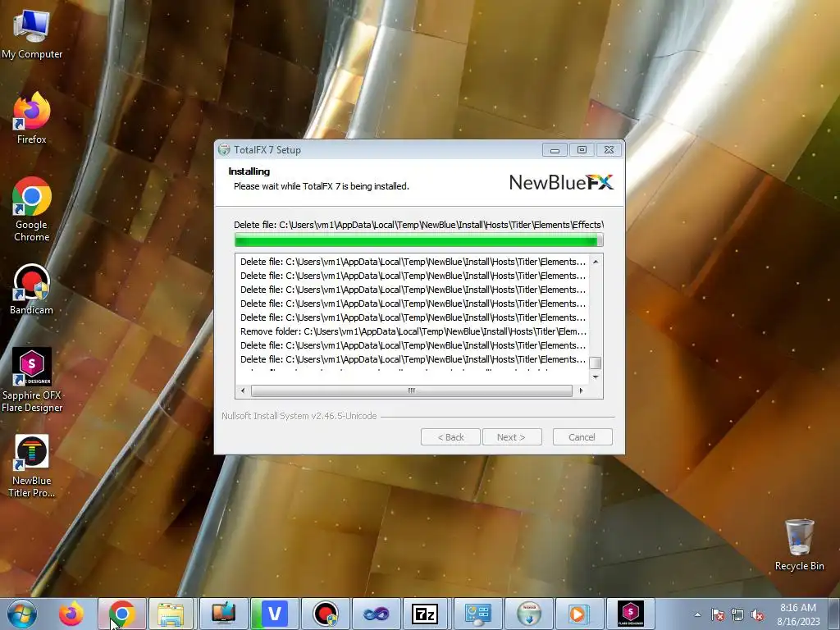The height and width of the screenshot is (630, 840).
Task: Open Bandicam from the taskbar
Action: click(325, 614)
